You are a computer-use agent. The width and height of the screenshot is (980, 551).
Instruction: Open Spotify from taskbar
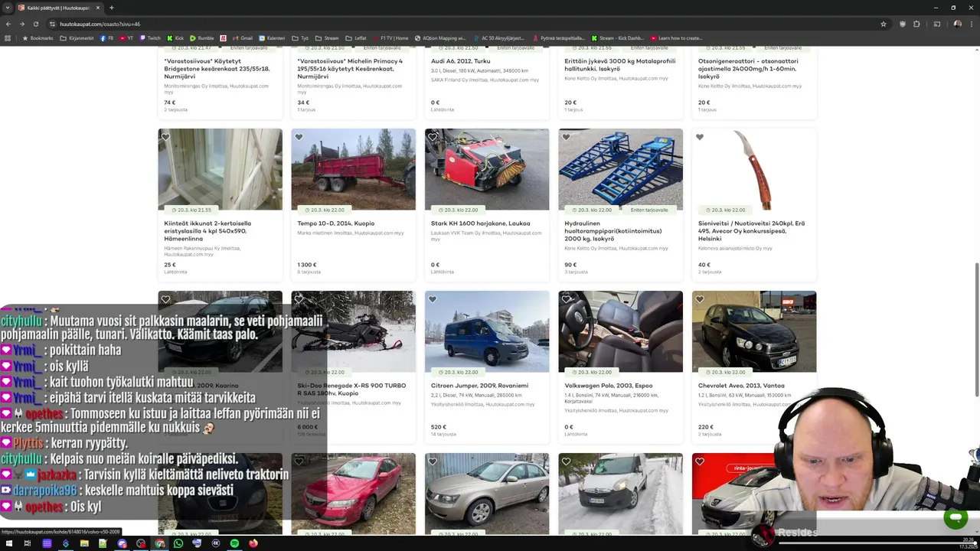234,543
